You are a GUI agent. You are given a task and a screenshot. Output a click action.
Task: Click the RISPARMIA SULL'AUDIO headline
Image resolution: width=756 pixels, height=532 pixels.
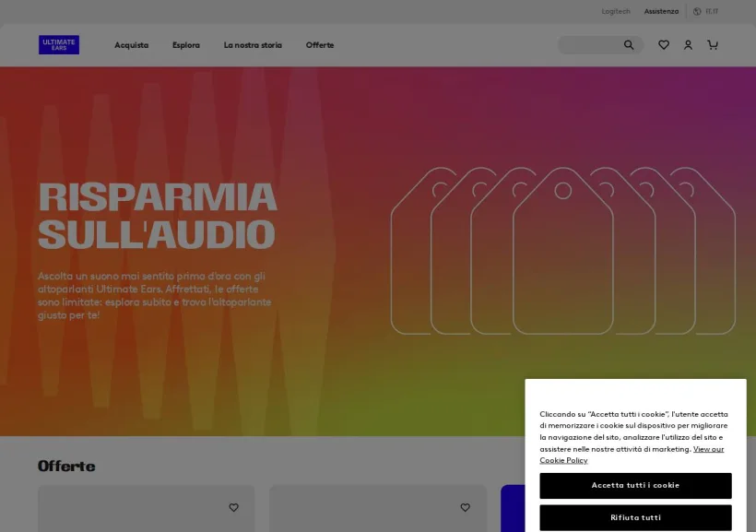click(x=158, y=216)
